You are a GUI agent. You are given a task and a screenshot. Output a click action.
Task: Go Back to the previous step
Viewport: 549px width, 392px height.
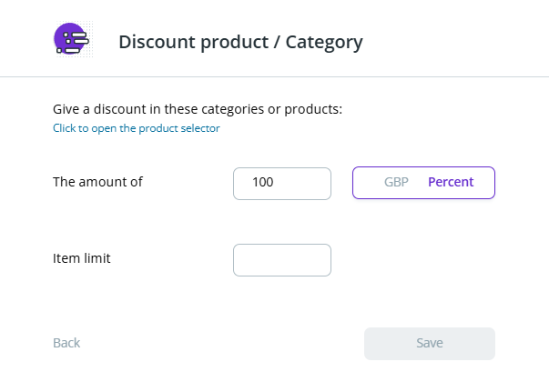(x=66, y=343)
